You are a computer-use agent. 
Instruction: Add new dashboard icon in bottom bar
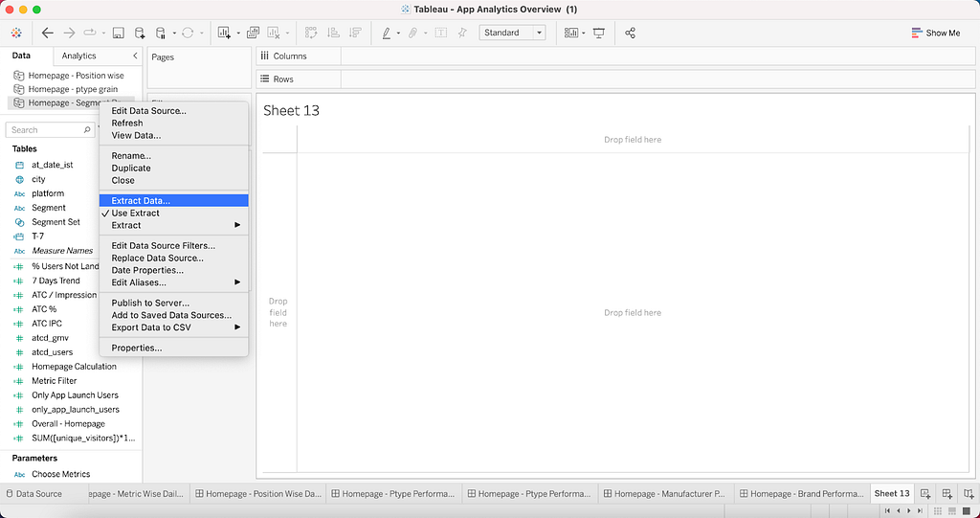tap(947, 494)
